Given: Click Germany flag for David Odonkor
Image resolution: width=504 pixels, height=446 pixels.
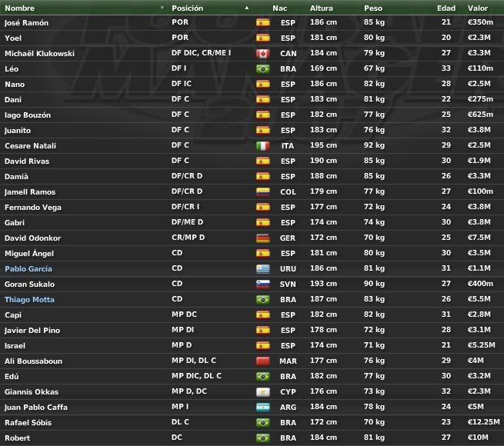Looking at the screenshot, I should click(263, 238).
